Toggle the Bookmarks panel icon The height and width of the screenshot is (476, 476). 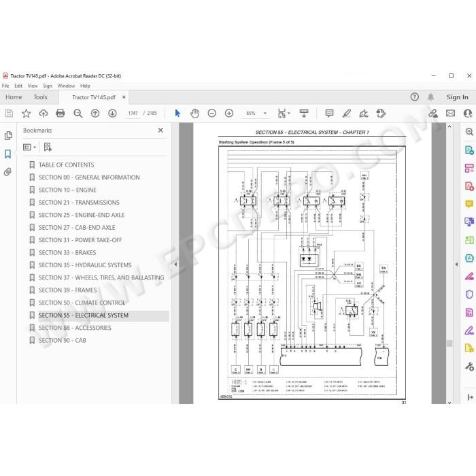[x=8, y=154]
